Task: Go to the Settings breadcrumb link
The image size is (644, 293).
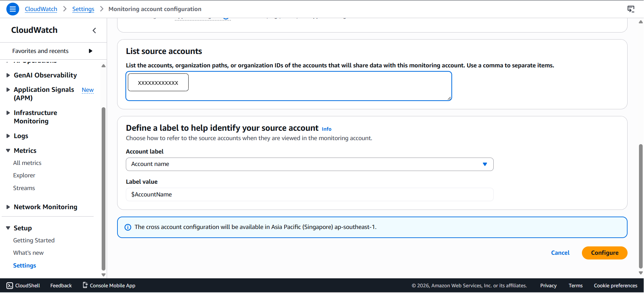Action: click(x=83, y=9)
